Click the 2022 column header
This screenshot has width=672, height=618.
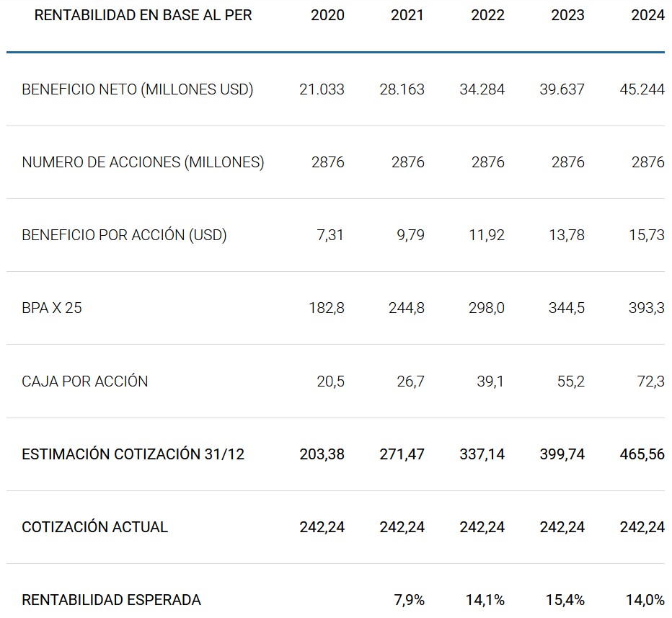point(487,15)
